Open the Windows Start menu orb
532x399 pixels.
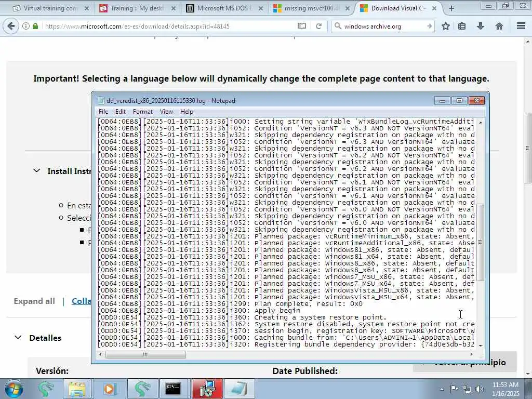(x=14, y=389)
